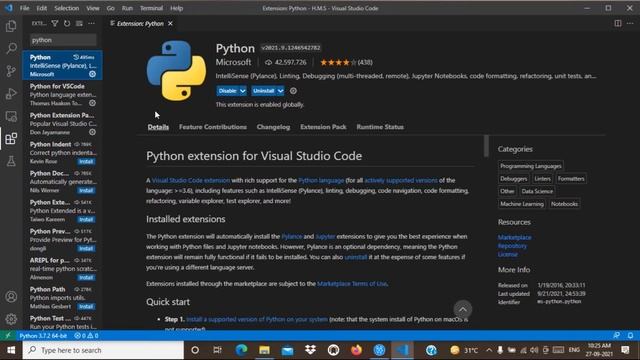Select Python 3.7.2 64-bit interpreter in status bar
640x360 pixels.
pos(43,336)
